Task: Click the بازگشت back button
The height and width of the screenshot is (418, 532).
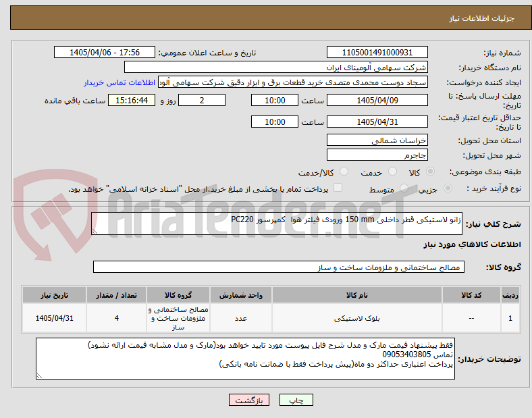Action: pyautogui.click(x=249, y=400)
